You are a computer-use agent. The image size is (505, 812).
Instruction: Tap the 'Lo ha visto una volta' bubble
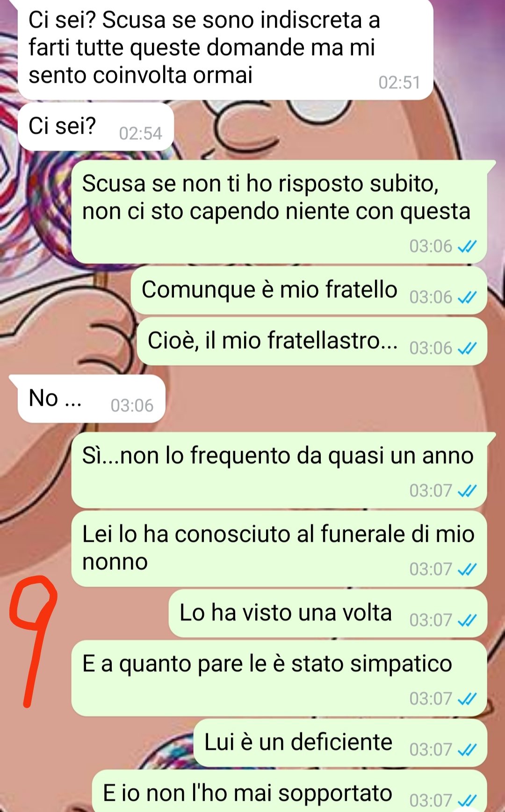[328, 613]
